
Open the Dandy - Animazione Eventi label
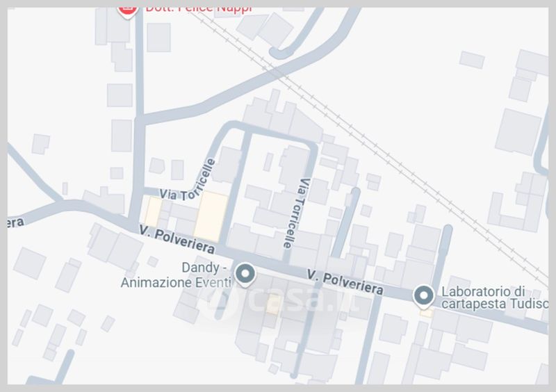pos(177,275)
